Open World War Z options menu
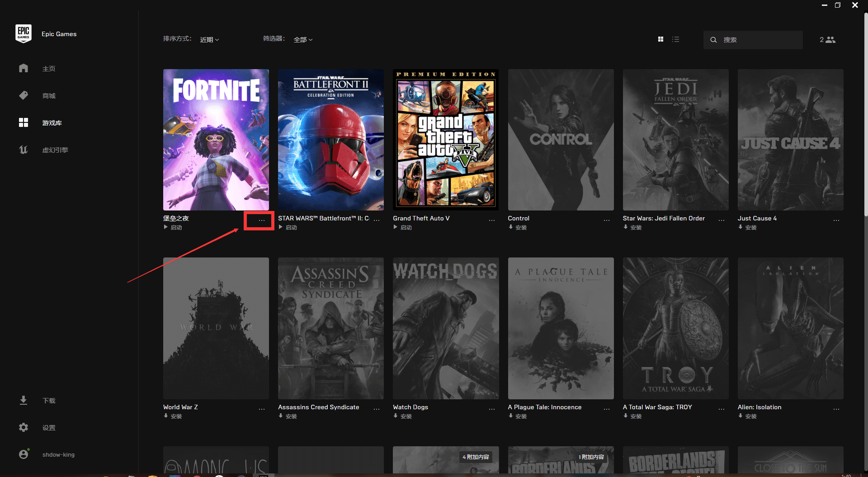 click(x=262, y=409)
